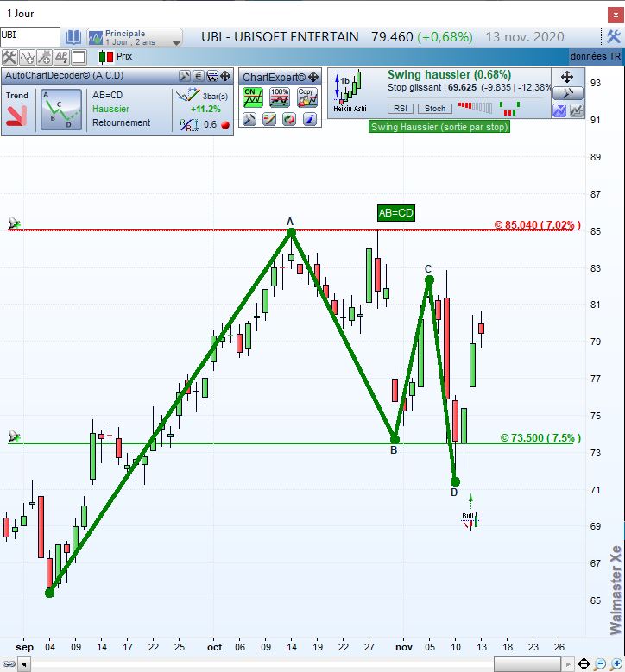This screenshot has height=672, width=625.
Task: Click the red risk indicator dot
Action: click(x=225, y=125)
